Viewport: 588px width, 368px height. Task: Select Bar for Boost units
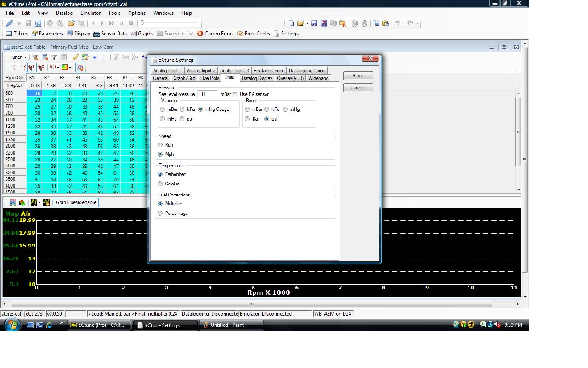click(247, 119)
